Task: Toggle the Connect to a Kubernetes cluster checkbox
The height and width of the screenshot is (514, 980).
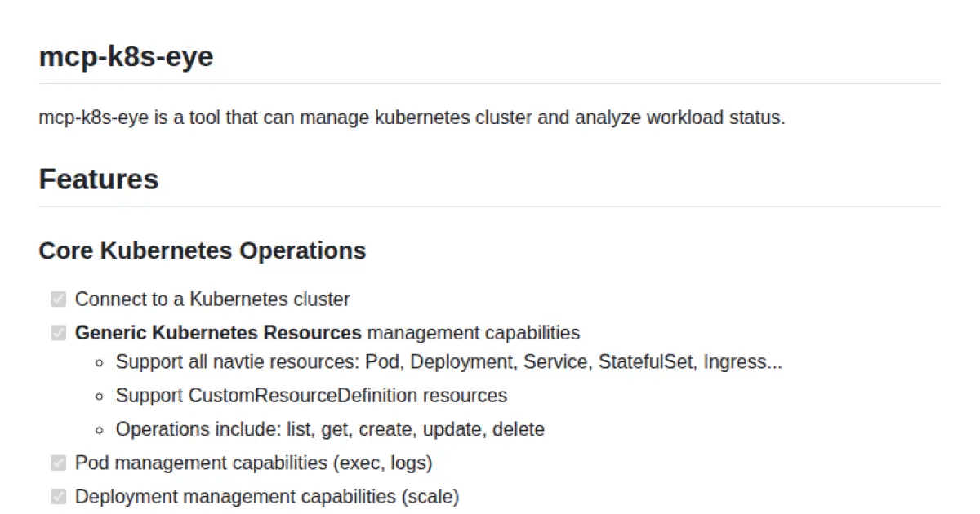Action: [x=58, y=299]
